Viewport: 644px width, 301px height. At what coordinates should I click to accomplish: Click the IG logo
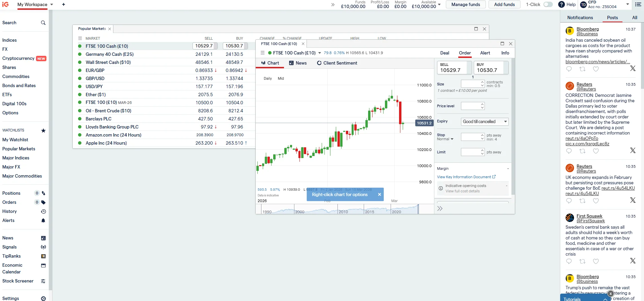(x=5, y=4)
